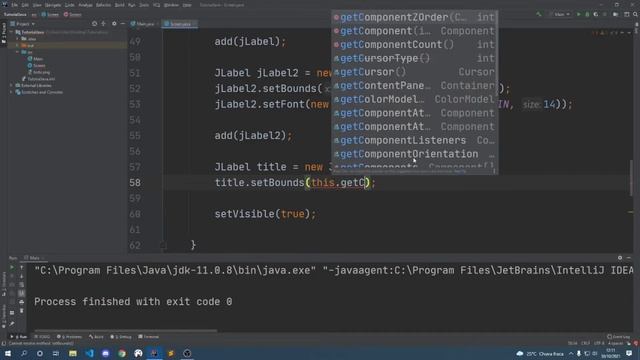640x360 pixels.
Task: Run with coverage icon in toolbar
Action: click(x=596, y=14)
